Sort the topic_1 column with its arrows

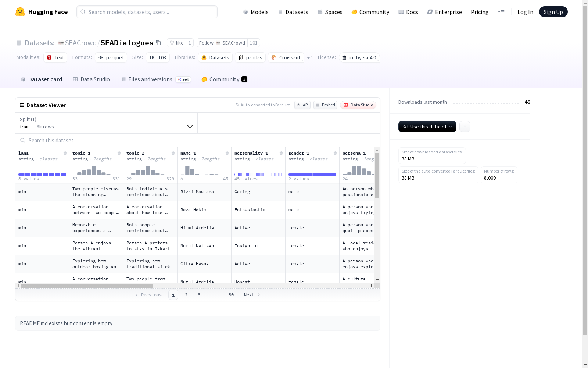coord(119,153)
